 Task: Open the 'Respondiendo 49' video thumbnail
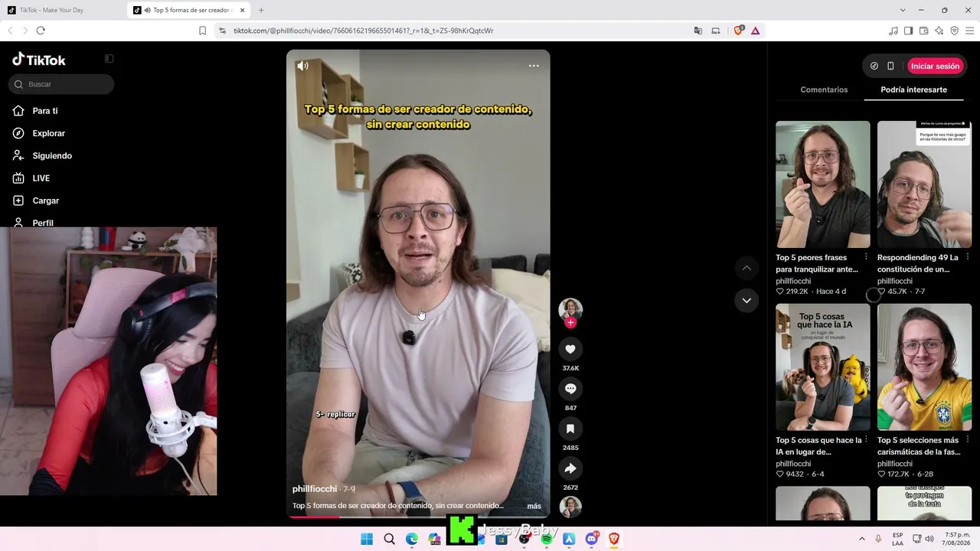tap(924, 184)
